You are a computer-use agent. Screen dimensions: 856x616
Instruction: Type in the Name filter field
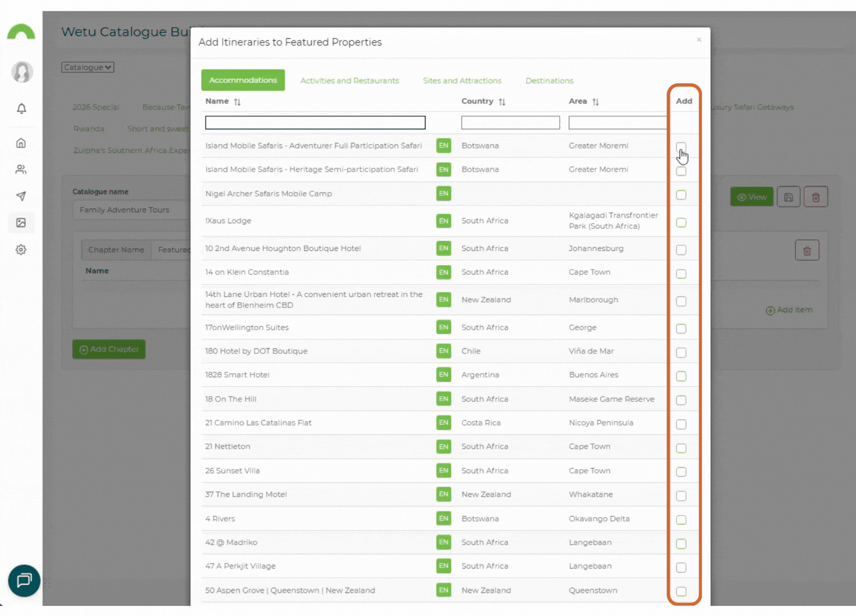314,122
